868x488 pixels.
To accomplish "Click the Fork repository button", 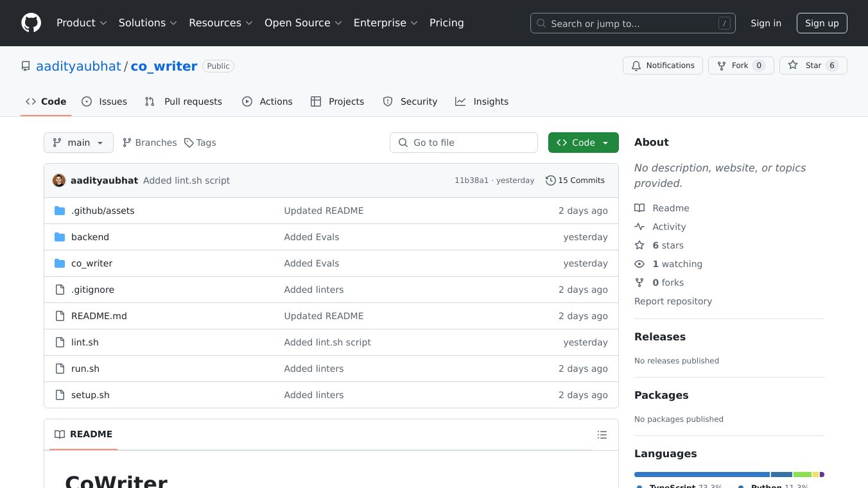I will [740, 65].
